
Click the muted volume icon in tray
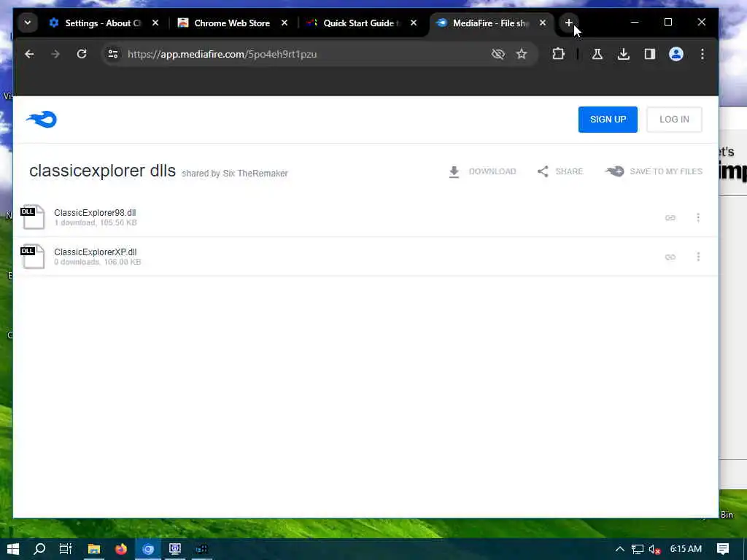pyautogui.click(x=654, y=549)
